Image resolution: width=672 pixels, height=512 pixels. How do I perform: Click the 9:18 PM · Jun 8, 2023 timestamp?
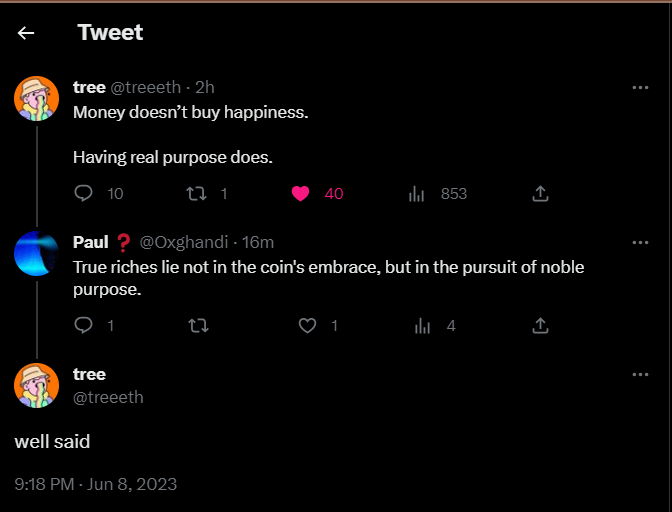[96, 484]
